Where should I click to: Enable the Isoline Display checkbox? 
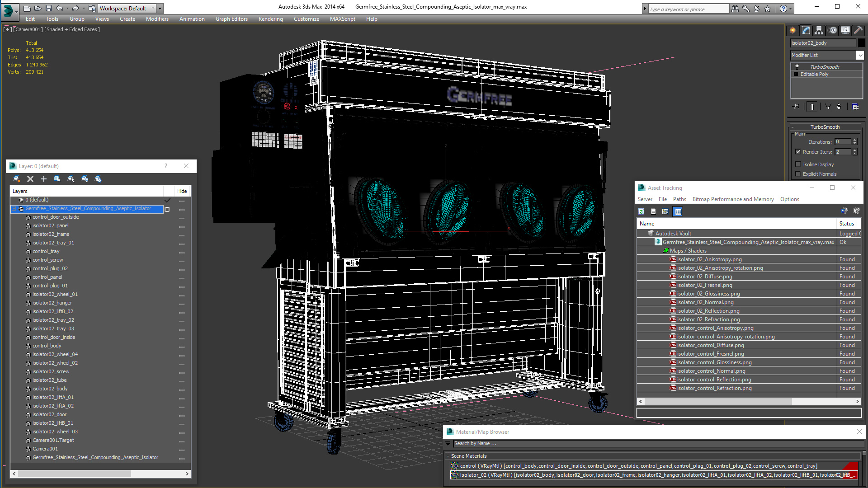point(798,164)
